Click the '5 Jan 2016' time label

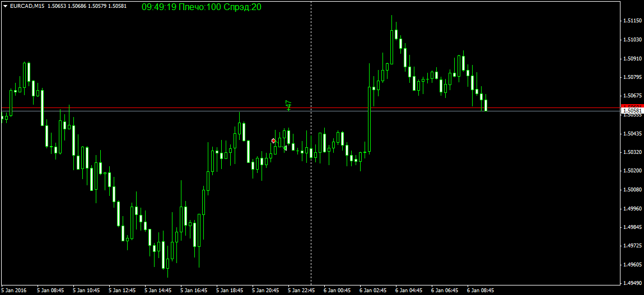[x=15, y=290]
